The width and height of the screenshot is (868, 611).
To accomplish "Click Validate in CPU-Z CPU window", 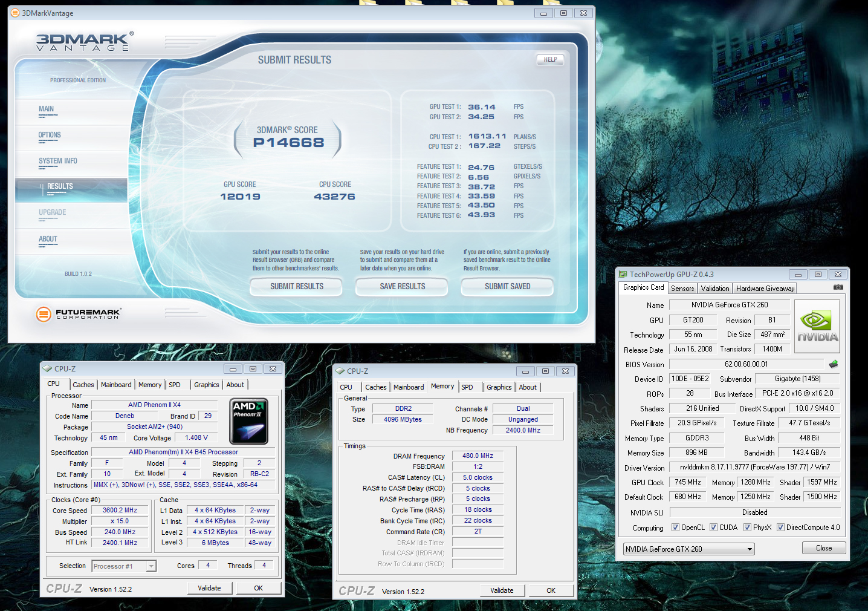I will (210, 588).
